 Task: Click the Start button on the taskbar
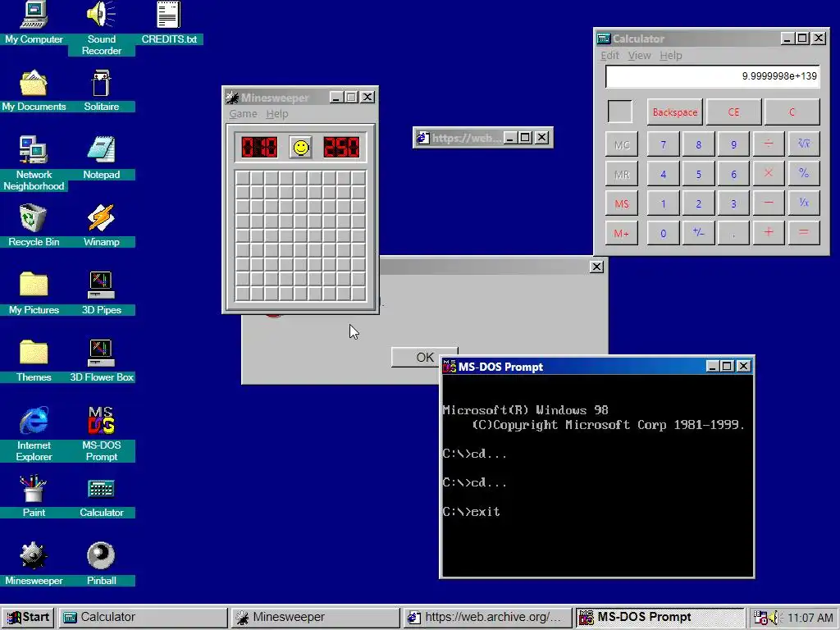point(28,617)
